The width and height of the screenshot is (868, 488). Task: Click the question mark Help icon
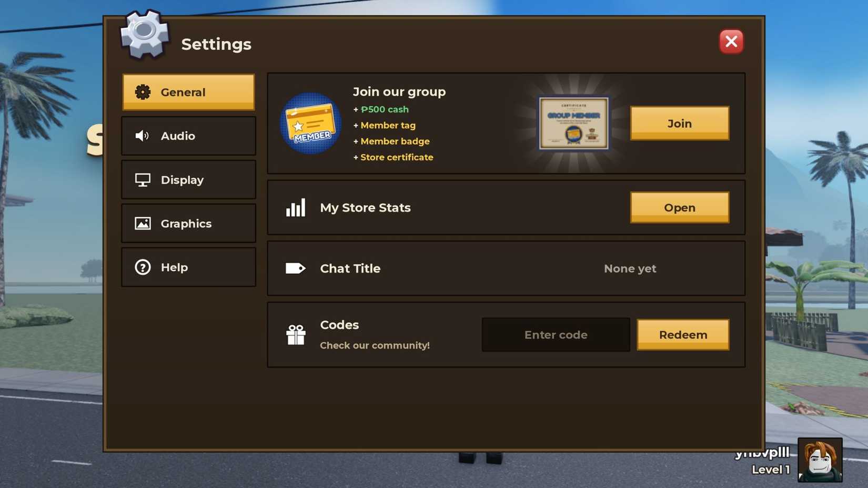point(143,267)
